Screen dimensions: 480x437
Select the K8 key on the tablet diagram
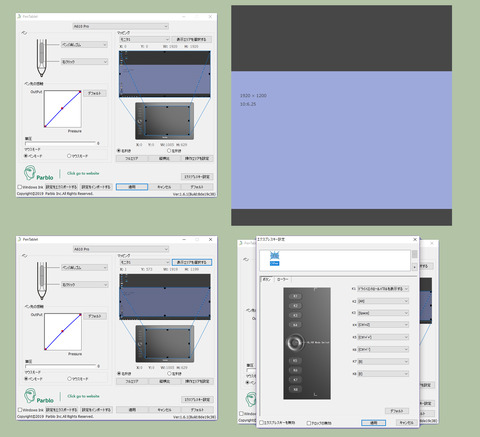[295, 389]
